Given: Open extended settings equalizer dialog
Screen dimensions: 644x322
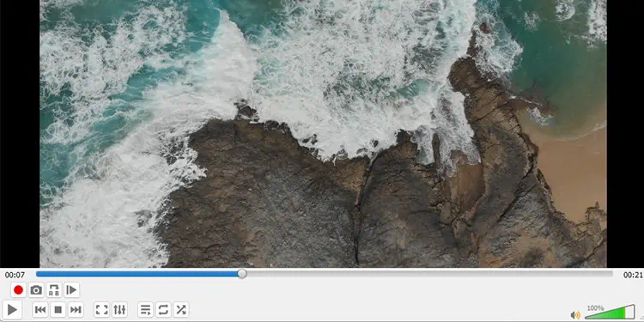Looking at the screenshot, I should pos(119,310).
